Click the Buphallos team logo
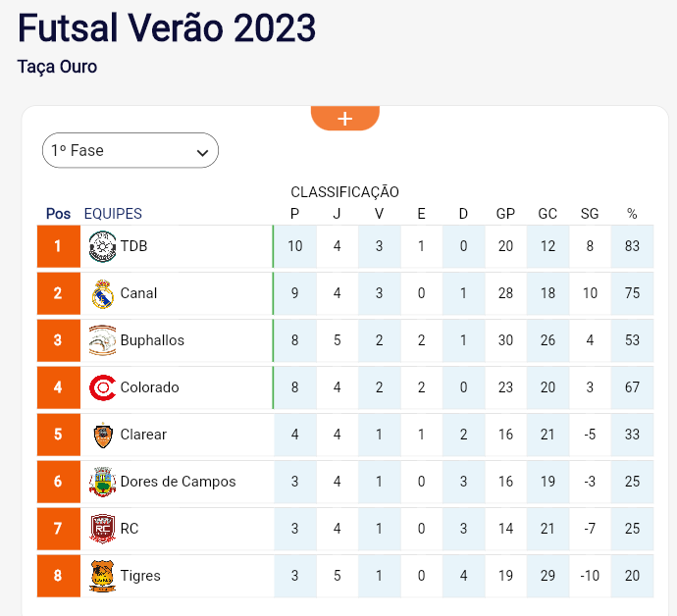 (x=102, y=340)
